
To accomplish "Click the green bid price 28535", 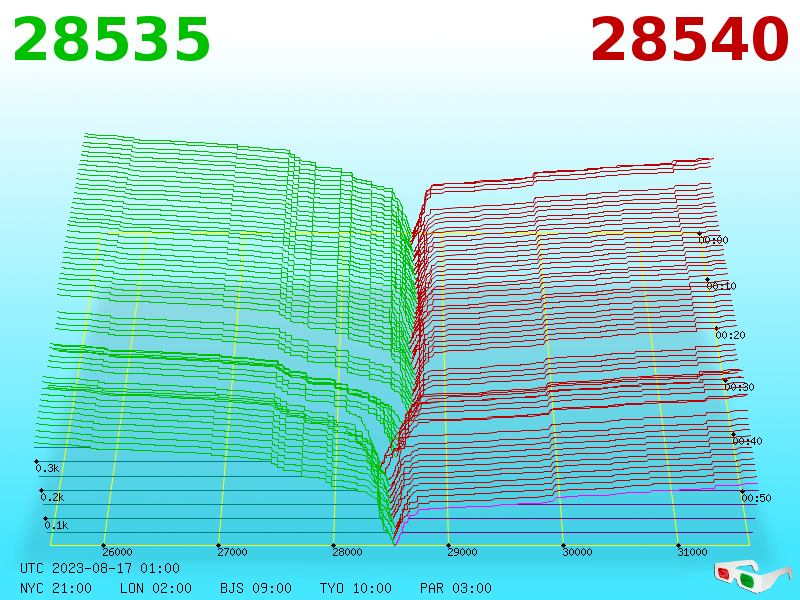I will 111,40.
